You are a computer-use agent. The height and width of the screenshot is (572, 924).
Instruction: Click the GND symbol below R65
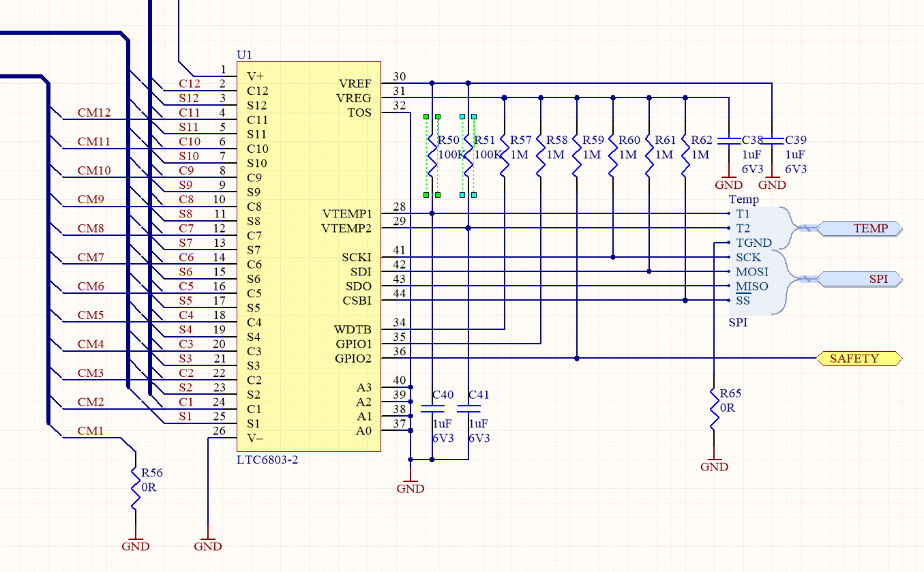click(714, 466)
